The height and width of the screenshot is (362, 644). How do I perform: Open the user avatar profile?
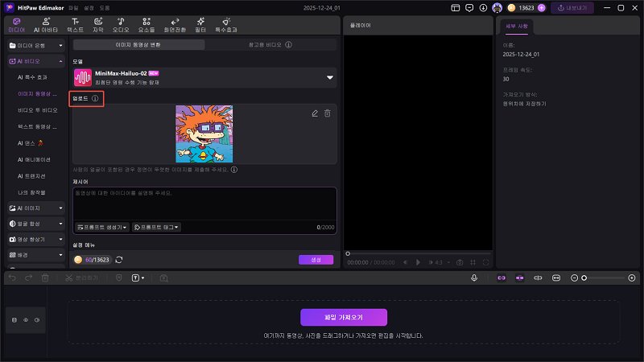pyautogui.click(x=497, y=8)
